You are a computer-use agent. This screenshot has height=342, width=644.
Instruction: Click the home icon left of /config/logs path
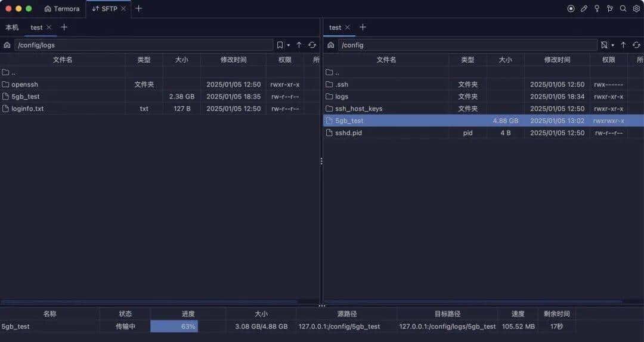(x=7, y=45)
